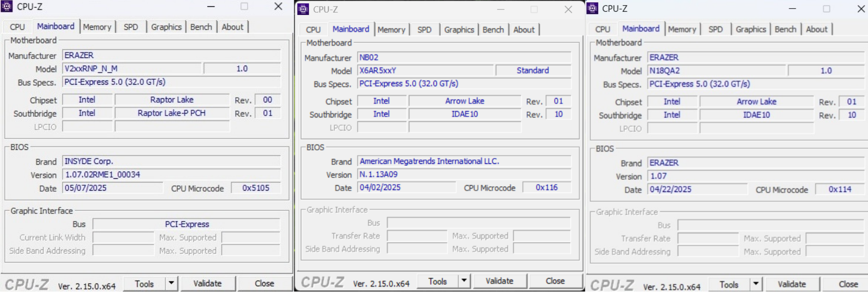Click model field V2xxRNP_N_M

(x=132, y=68)
